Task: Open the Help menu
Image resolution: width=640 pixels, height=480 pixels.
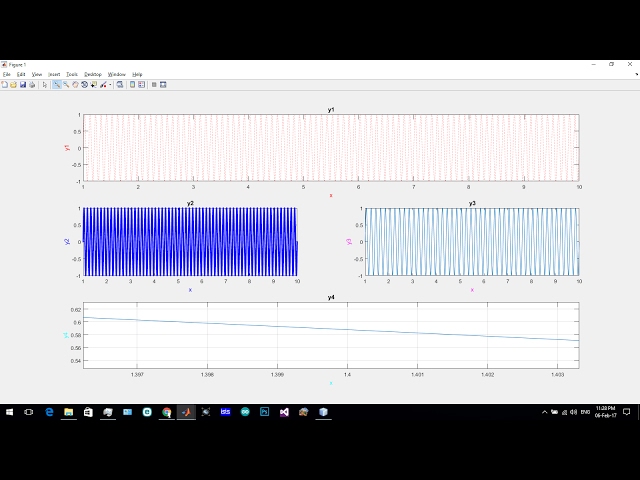Action: 137,74
